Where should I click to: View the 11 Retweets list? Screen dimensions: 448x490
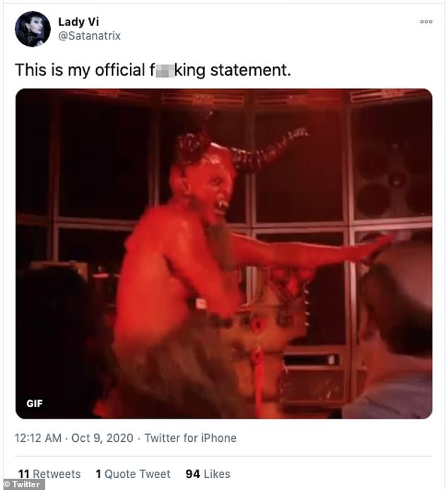click(48, 474)
